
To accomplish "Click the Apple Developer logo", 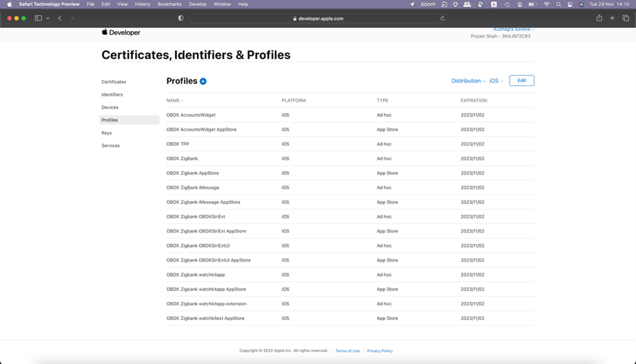I will 121,32.
